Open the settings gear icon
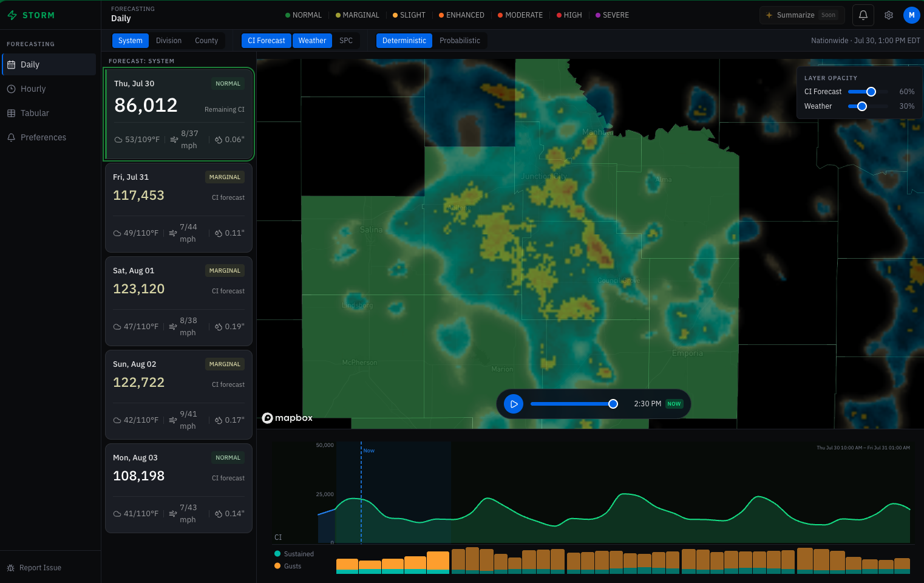Image resolution: width=924 pixels, height=583 pixels. tap(889, 15)
